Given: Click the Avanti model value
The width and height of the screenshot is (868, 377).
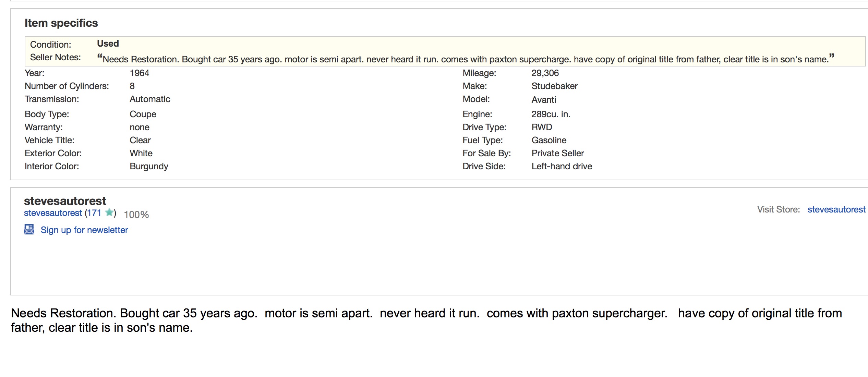Looking at the screenshot, I should tap(544, 100).
